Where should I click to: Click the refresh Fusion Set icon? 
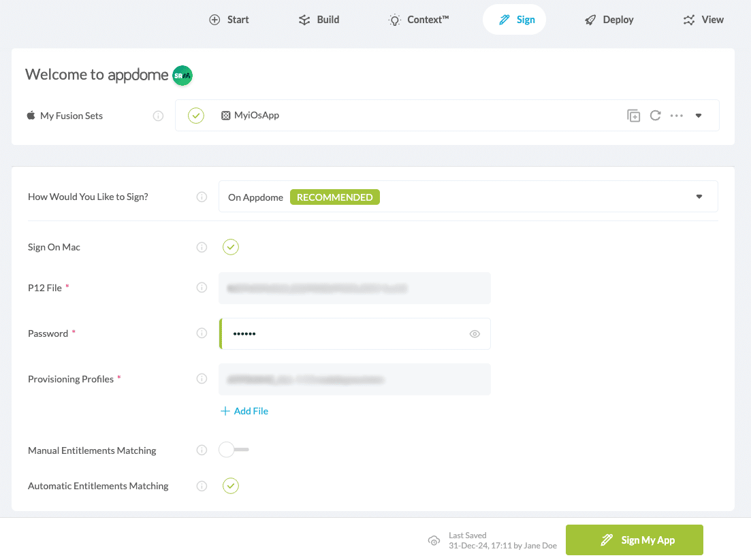click(655, 116)
